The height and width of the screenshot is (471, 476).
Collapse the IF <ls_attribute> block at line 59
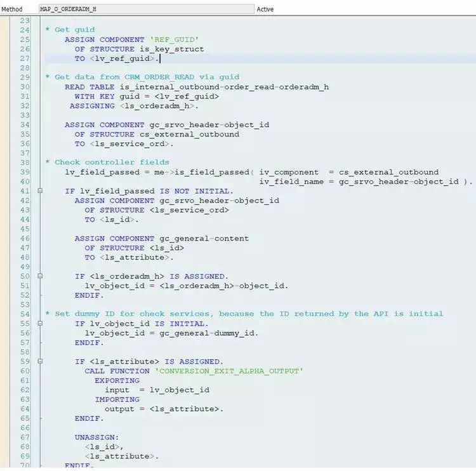[x=40, y=361]
